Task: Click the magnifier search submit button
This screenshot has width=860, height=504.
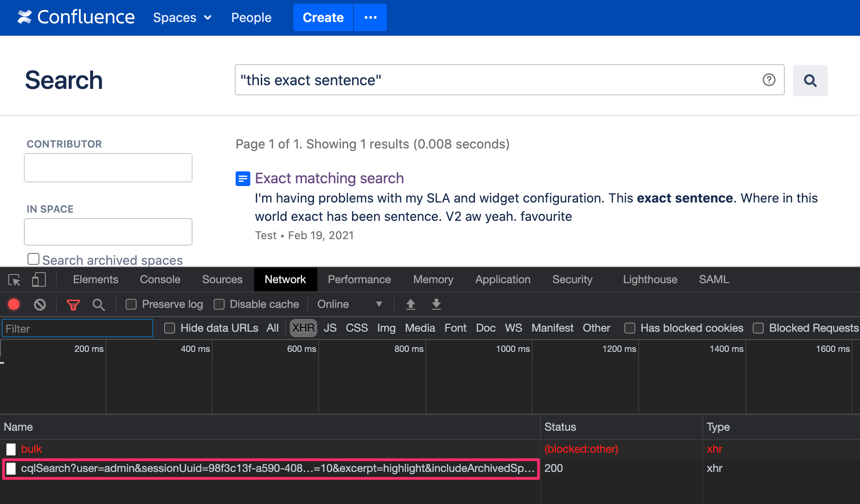Action: coord(810,81)
